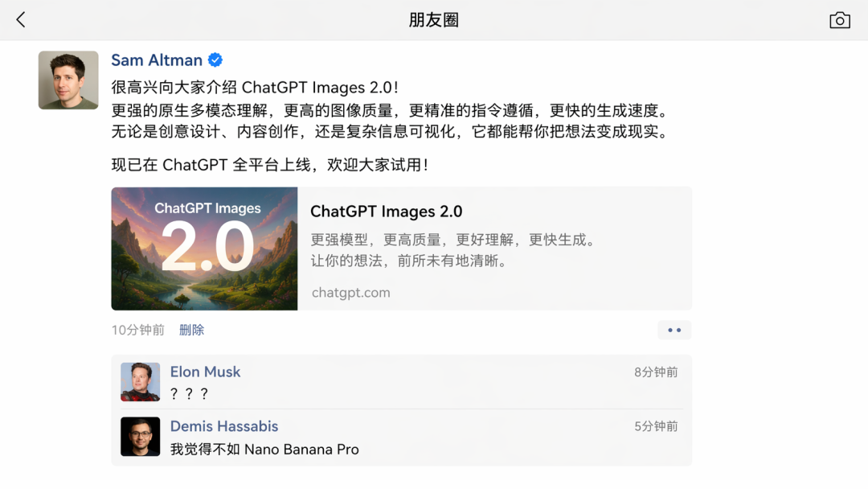Click the blue verified badge beside Sam Altman
This screenshot has width=868, height=489.
click(215, 60)
